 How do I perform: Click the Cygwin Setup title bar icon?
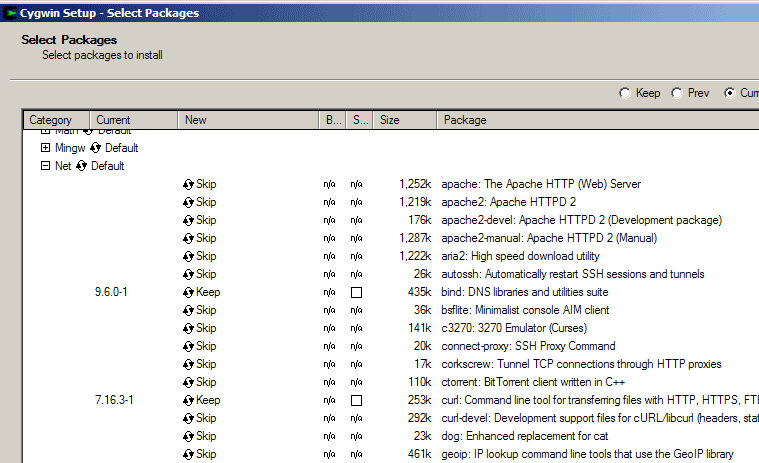[10, 13]
